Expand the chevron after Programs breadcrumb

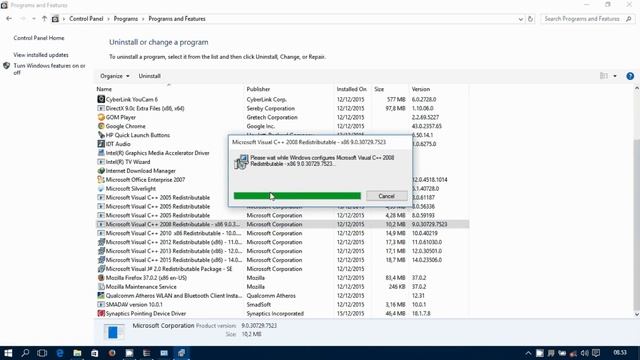[x=143, y=19]
